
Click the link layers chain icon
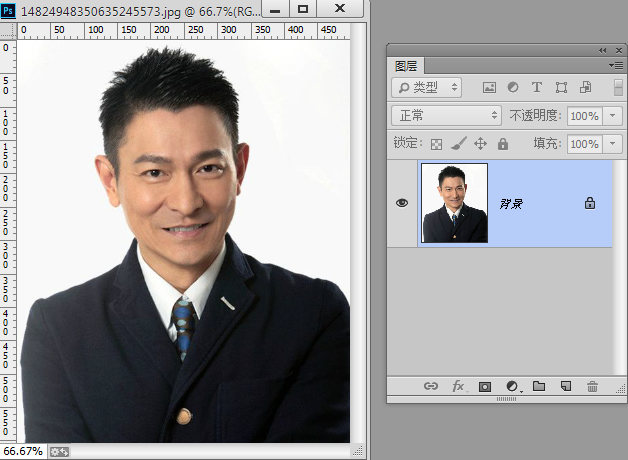pyautogui.click(x=431, y=386)
